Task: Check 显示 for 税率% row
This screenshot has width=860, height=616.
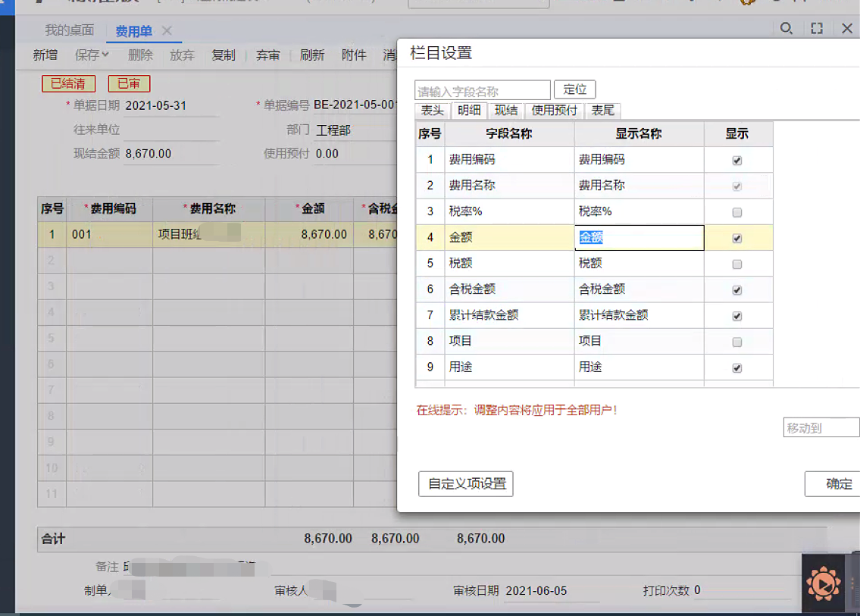Action: [737, 212]
